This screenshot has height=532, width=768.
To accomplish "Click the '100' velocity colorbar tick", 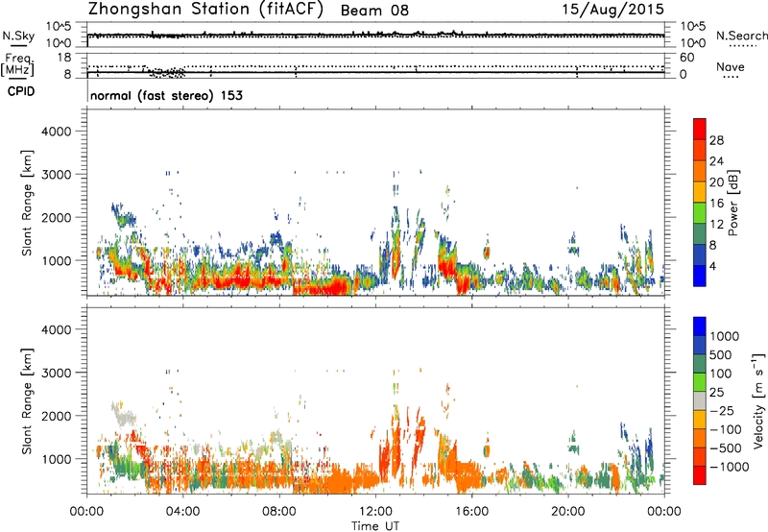I will coord(721,374).
